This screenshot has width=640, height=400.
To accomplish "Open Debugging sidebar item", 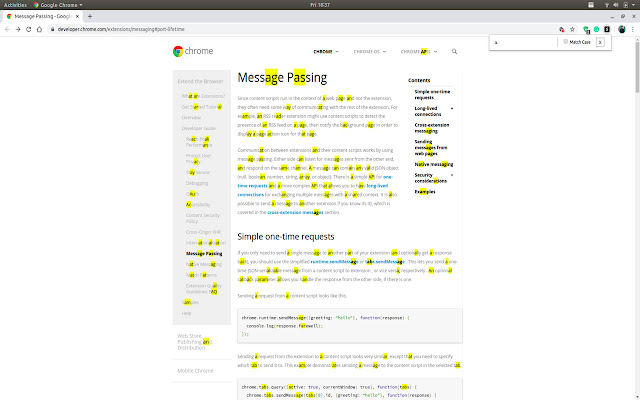I will point(197,183).
